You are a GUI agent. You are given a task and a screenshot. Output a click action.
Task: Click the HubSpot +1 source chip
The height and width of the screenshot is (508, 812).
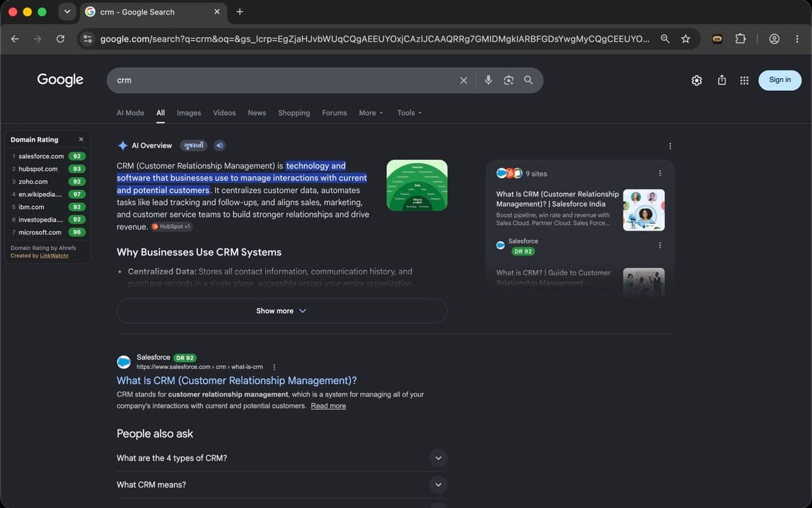(x=171, y=227)
